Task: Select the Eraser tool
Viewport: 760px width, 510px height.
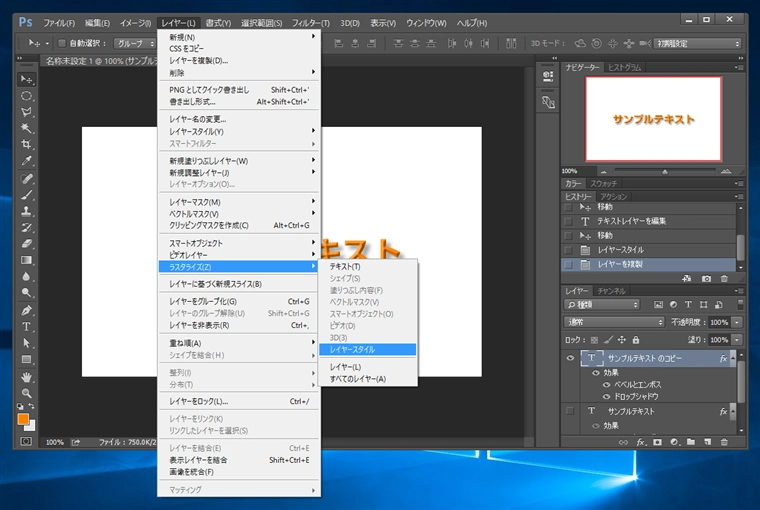Action: 26,244
